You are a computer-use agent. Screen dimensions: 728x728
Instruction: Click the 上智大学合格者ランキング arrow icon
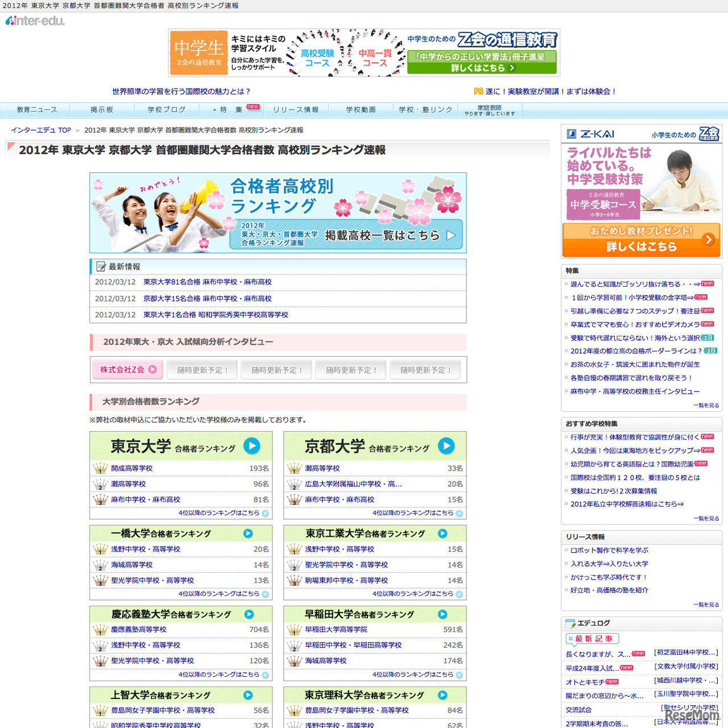(248, 695)
